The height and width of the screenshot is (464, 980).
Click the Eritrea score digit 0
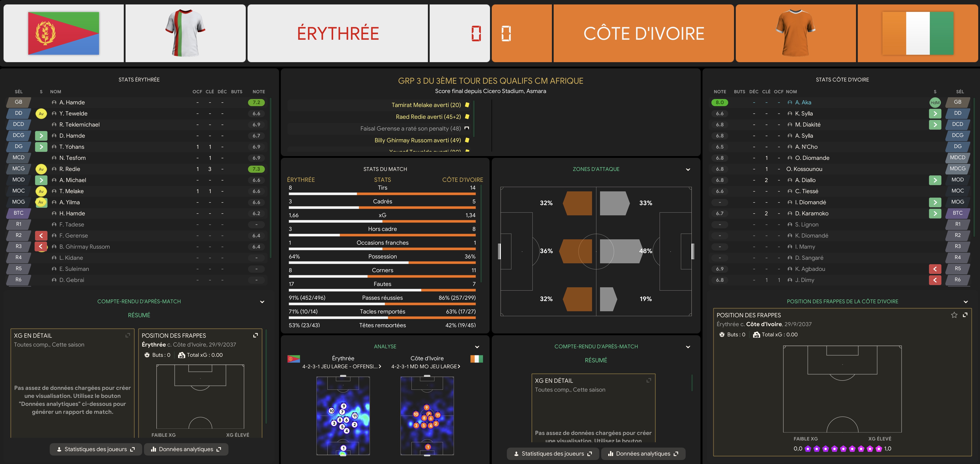476,34
